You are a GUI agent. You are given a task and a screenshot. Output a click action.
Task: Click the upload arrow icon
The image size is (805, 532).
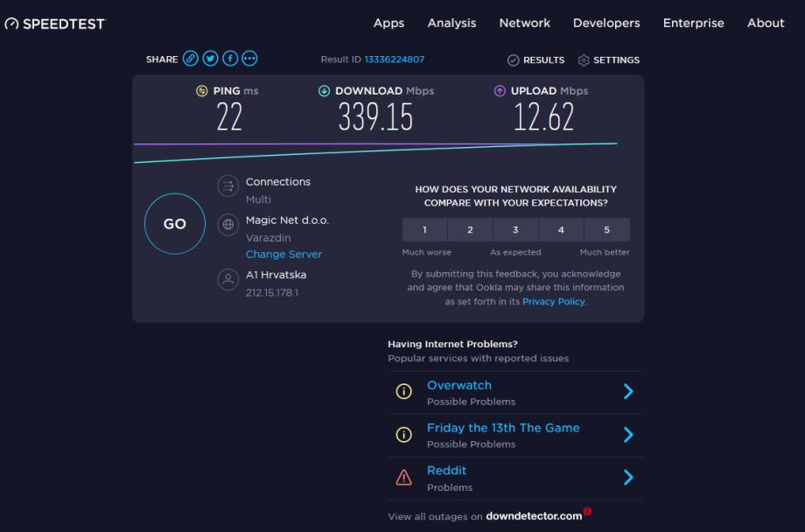point(500,91)
